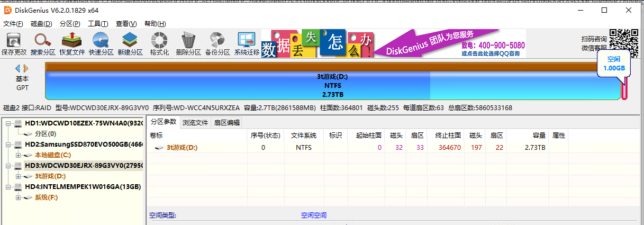
Task: Click the HD2 Samsung SSD disk icon
Action: (x=19, y=145)
